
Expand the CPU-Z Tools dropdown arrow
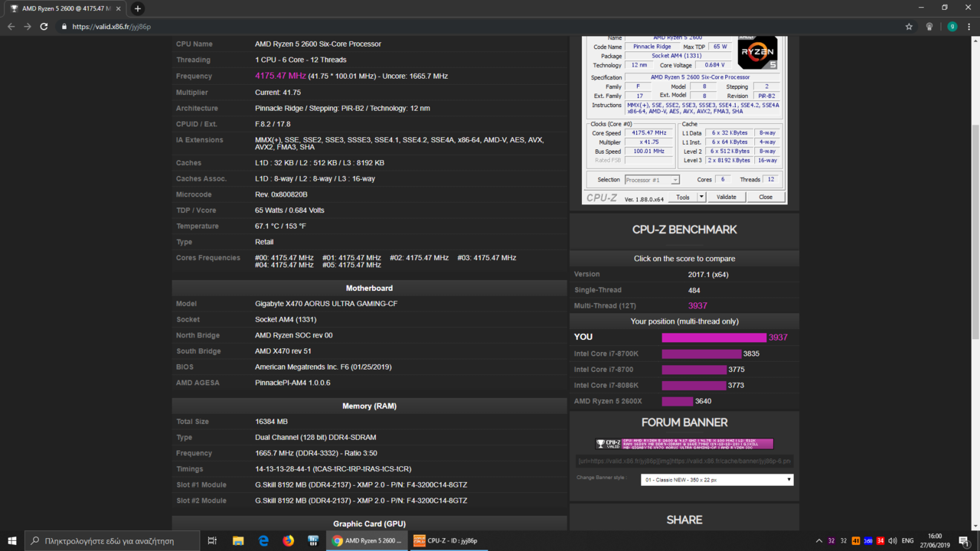701,197
